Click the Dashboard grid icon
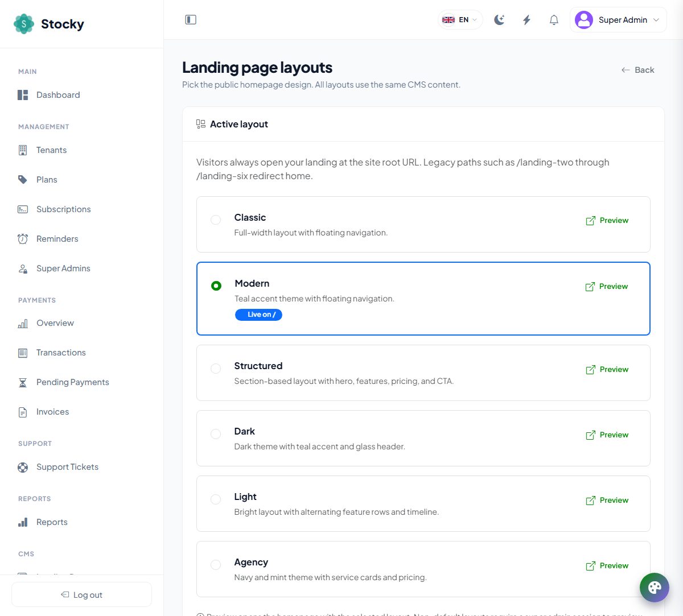This screenshot has height=616, width=683. (23, 95)
